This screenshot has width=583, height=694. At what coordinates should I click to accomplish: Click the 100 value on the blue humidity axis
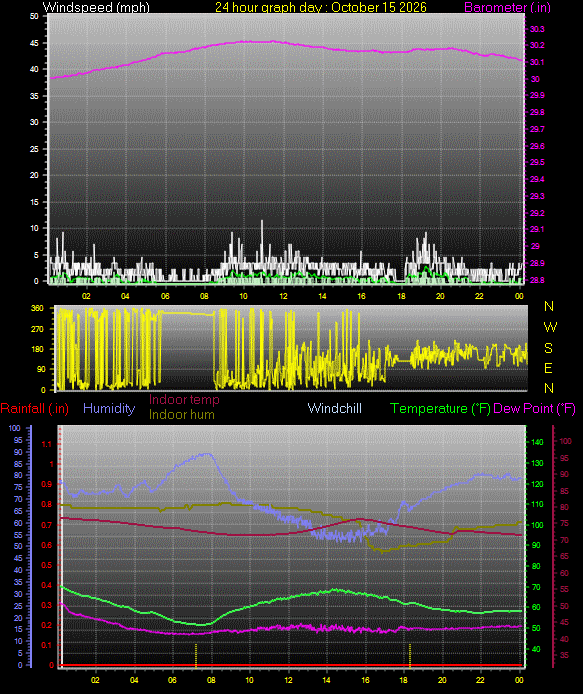14,428
